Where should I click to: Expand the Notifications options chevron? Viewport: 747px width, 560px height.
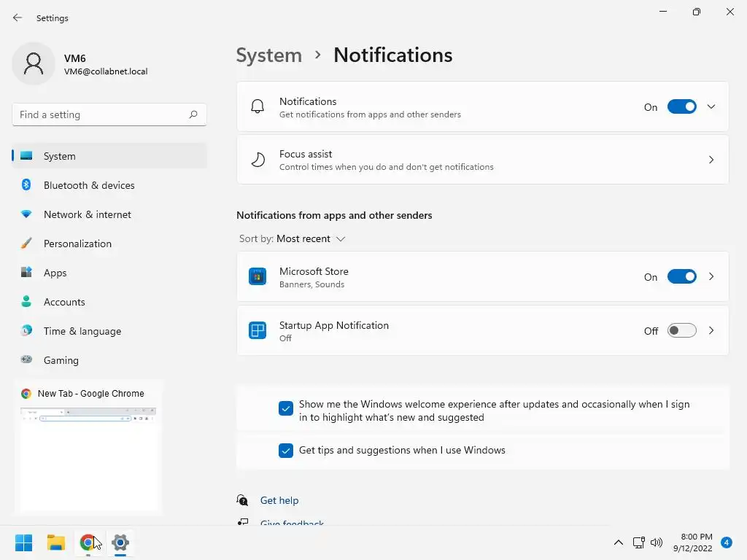(x=711, y=107)
